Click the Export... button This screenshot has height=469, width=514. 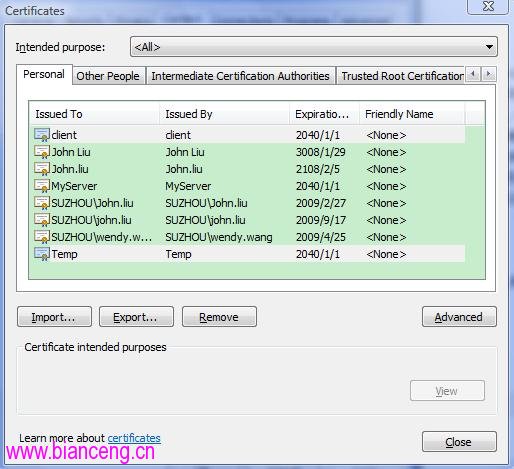(x=136, y=317)
